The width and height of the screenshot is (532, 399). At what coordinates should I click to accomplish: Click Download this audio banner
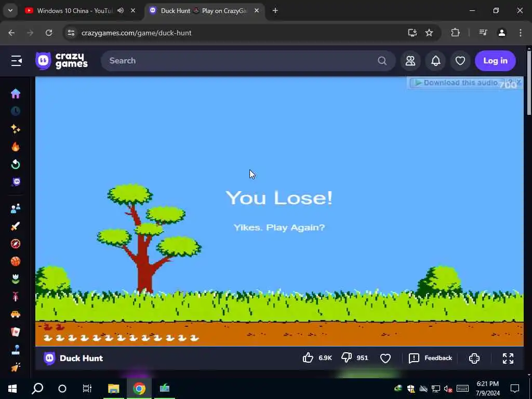click(456, 83)
